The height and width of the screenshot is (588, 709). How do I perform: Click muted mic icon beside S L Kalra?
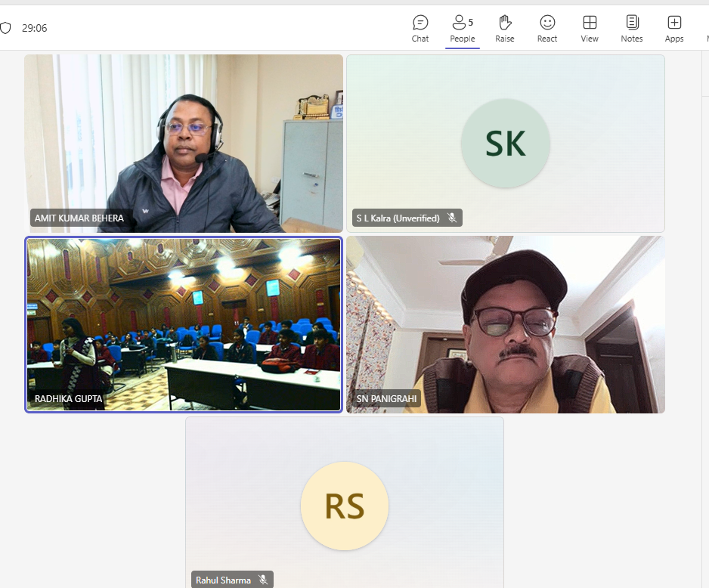(x=452, y=218)
